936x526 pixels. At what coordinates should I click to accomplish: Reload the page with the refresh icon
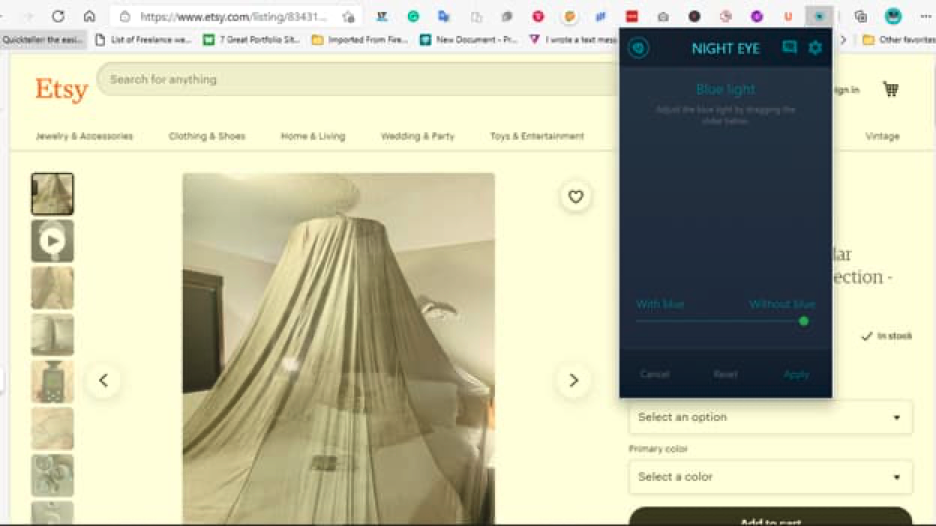pyautogui.click(x=58, y=16)
